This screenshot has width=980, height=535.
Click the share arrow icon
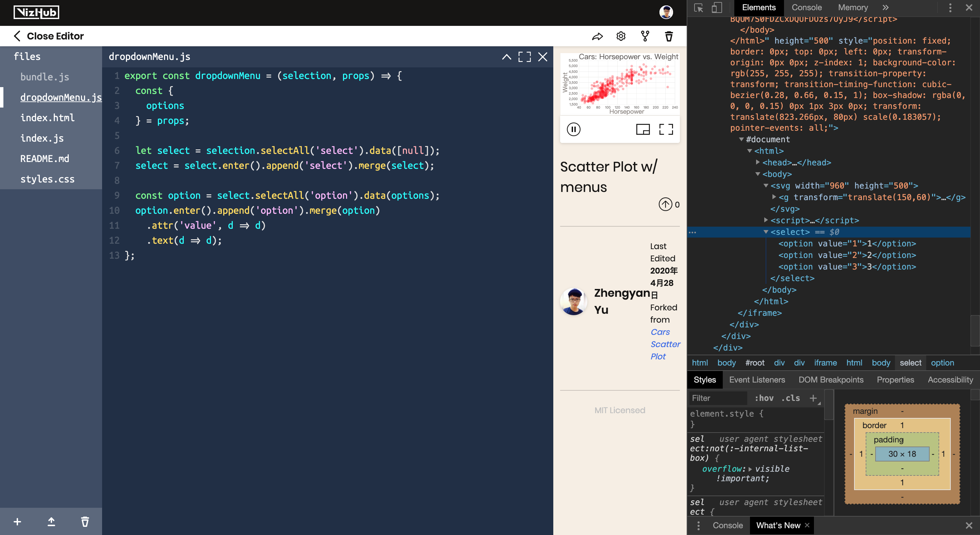click(x=597, y=36)
